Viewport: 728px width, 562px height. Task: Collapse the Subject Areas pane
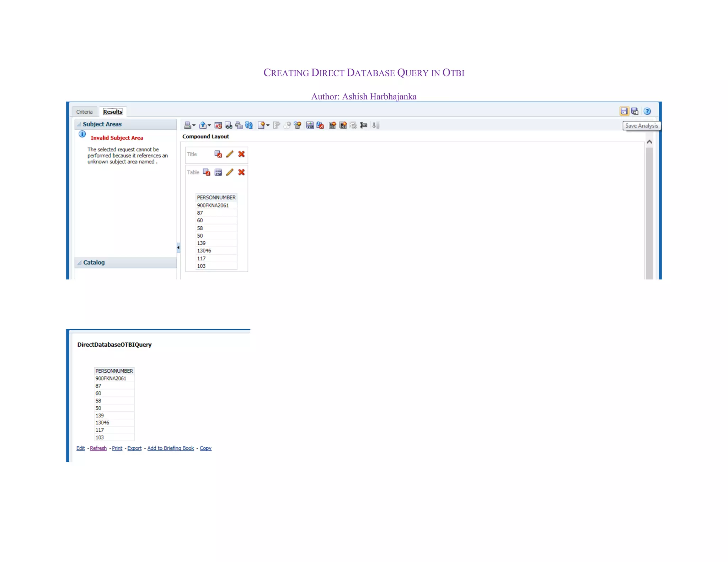tap(79, 124)
